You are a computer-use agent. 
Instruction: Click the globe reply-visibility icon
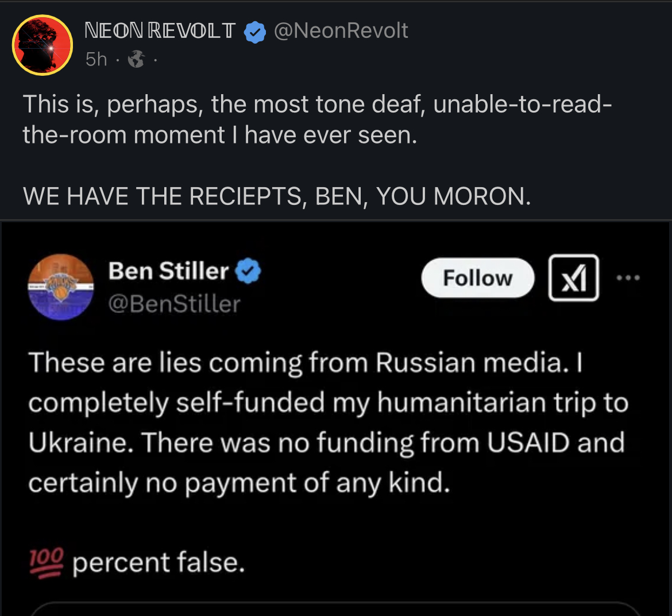[x=136, y=59]
